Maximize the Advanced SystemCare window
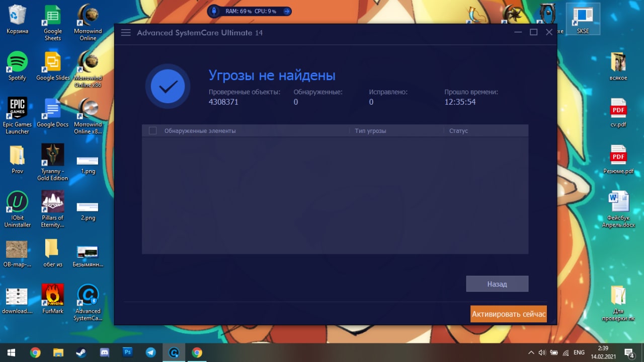This screenshot has height=362, width=644. coord(534,32)
